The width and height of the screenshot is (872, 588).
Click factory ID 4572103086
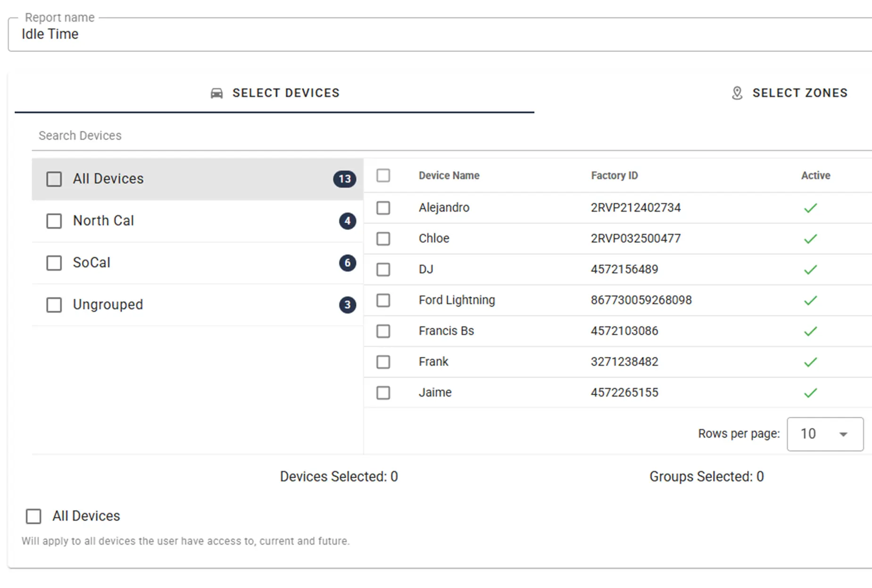(624, 331)
